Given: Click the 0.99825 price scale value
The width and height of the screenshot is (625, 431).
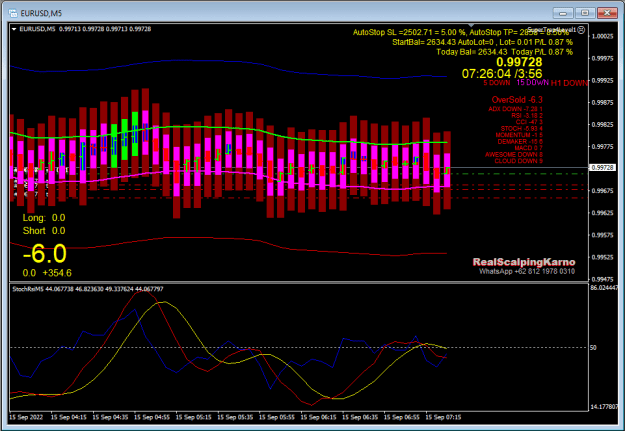Looking at the screenshot, I should click(x=602, y=125).
